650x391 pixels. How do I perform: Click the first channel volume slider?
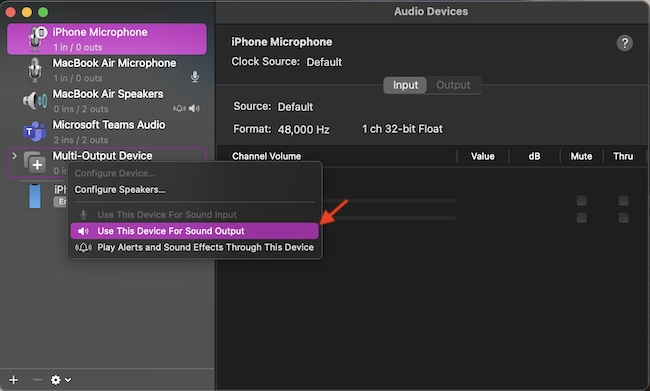tap(389, 201)
